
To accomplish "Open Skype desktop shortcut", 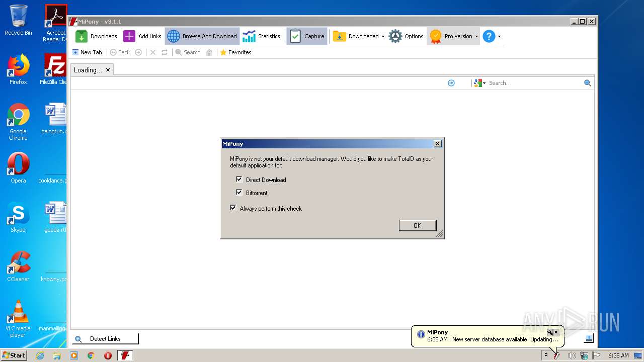I will [18, 217].
